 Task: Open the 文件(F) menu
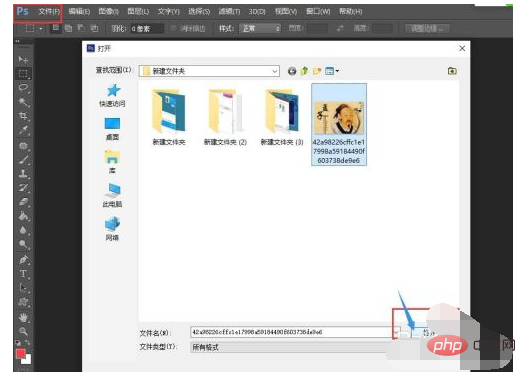pyautogui.click(x=49, y=12)
